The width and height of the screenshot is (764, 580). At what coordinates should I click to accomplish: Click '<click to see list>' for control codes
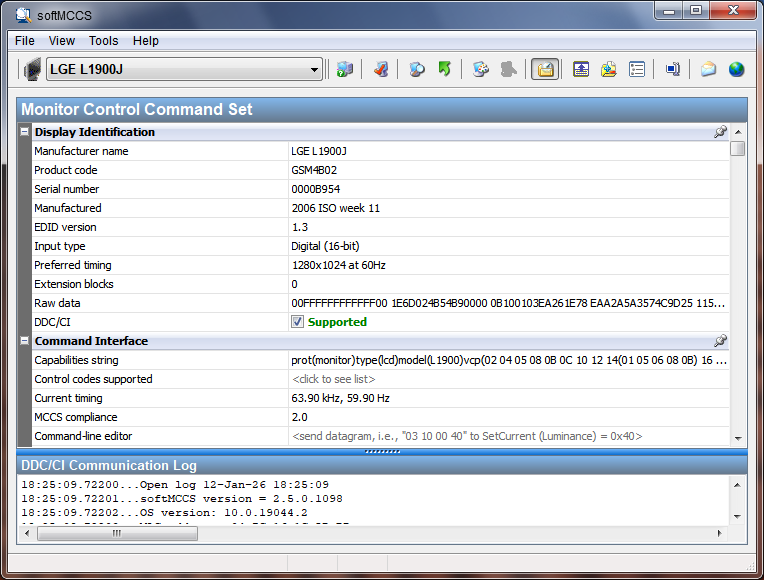click(x=334, y=379)
